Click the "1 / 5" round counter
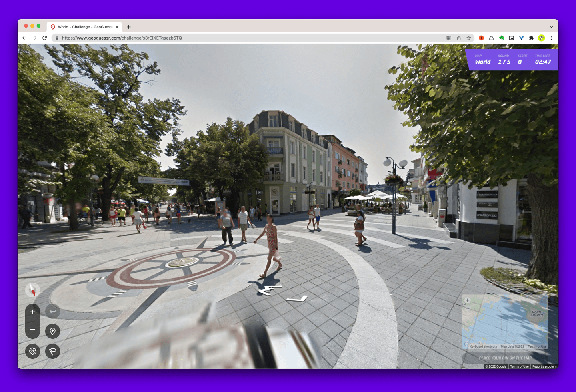This screenshot has height=392, width=576. [x=504, y=62]
